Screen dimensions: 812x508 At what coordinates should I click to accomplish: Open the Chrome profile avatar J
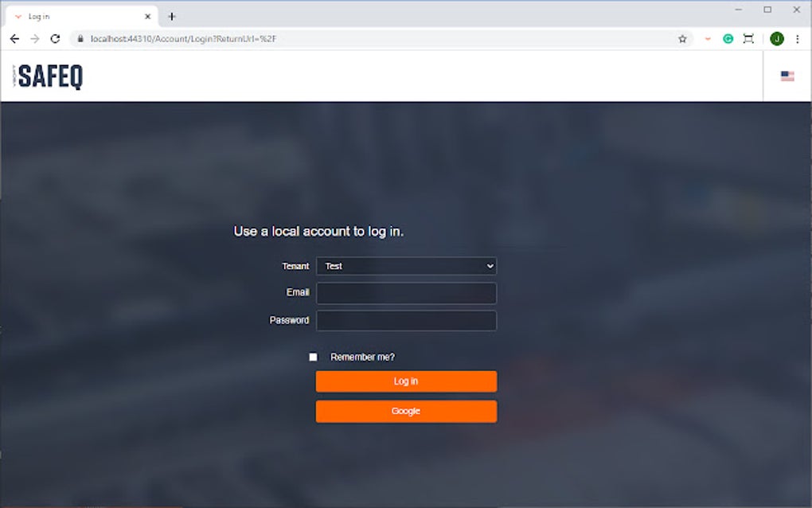pyautogui.click(x=776, y=38)
